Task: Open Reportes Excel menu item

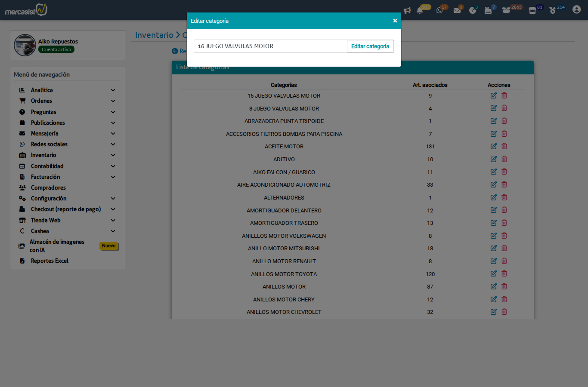Action: [x=50, y=261]
